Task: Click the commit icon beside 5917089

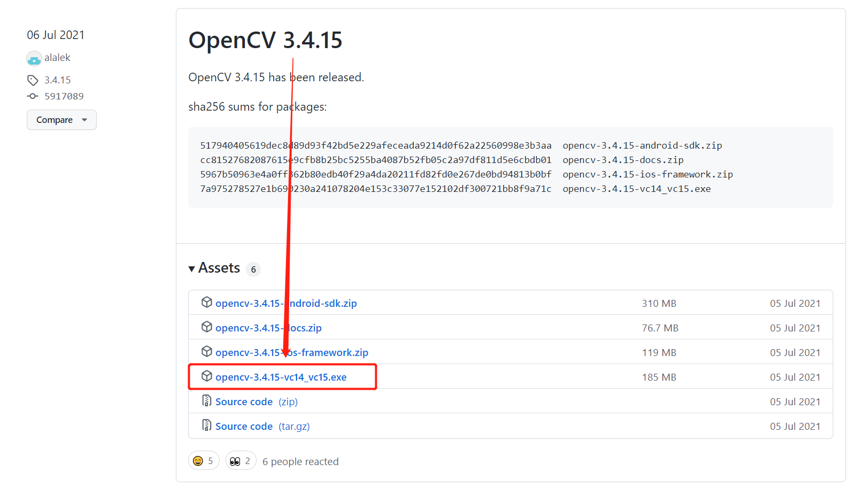Action: click(x=33, y=96)
